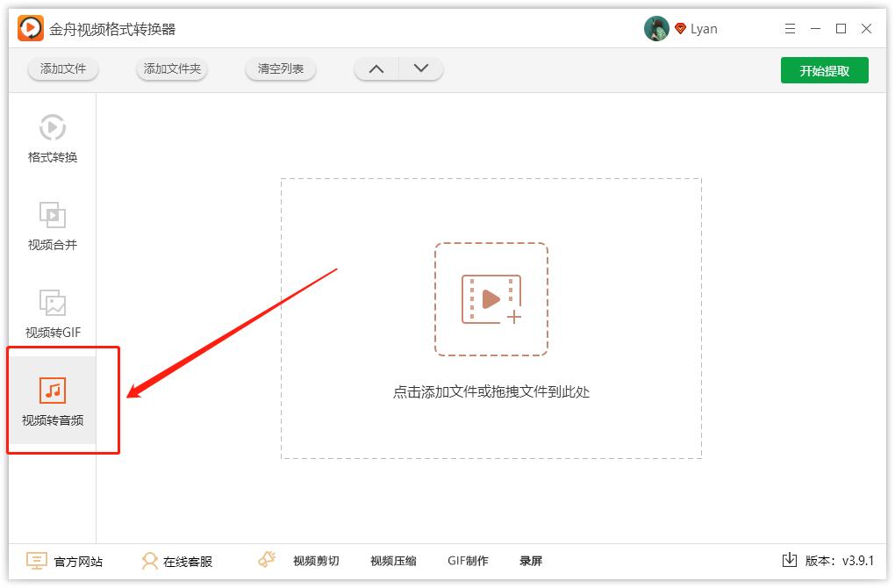The image size is (895, 588).
Task: Select the 视频转音频 (Video to Audio) tool
Action: pos(53,402)
